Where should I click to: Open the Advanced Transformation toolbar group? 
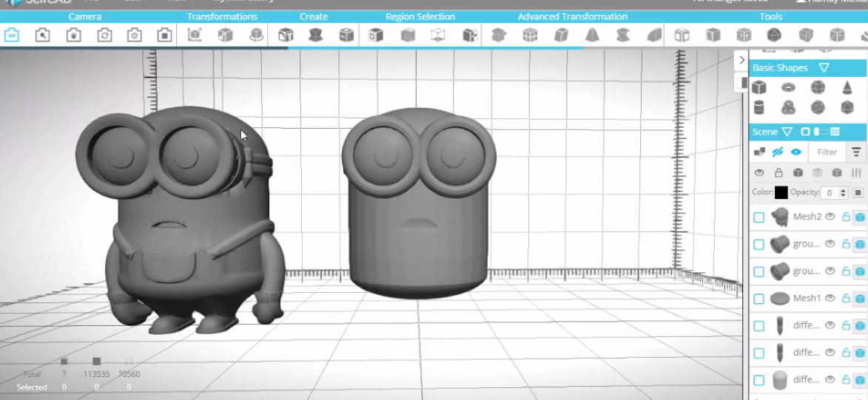pos(573,16)
